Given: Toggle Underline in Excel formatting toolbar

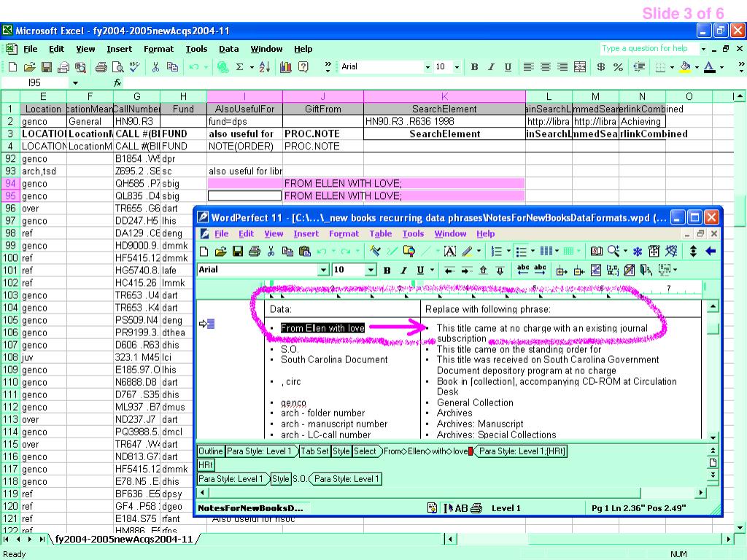Looking at the screenshot, I should point(508,67).
